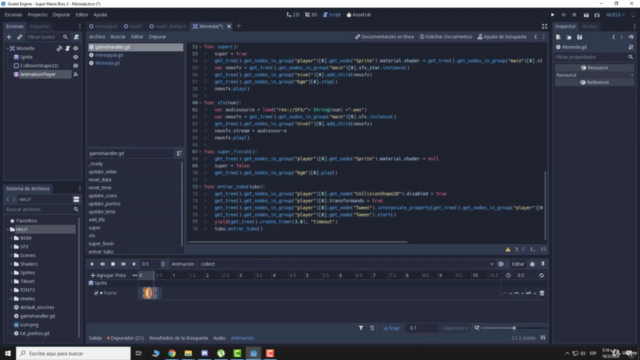Viewport: 640px width, 360px height.
Task: Open the Escenas menu
Action: (x=13, y=15)
